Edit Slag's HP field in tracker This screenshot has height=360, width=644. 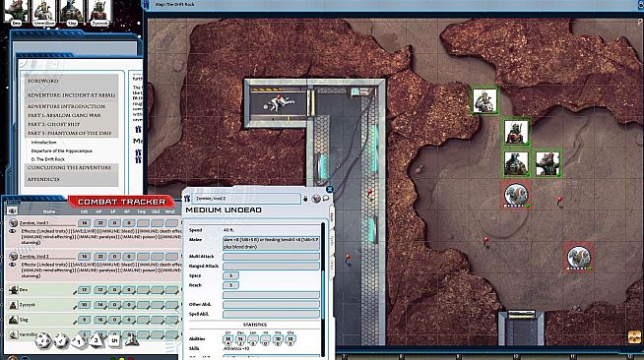point(99,320)
